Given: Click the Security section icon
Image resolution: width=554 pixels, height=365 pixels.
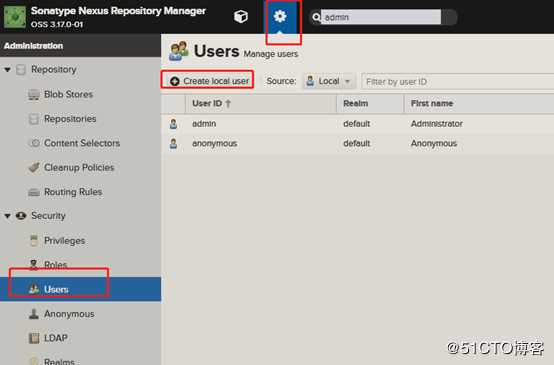Looking at the screenshot, I should [21, 216].
